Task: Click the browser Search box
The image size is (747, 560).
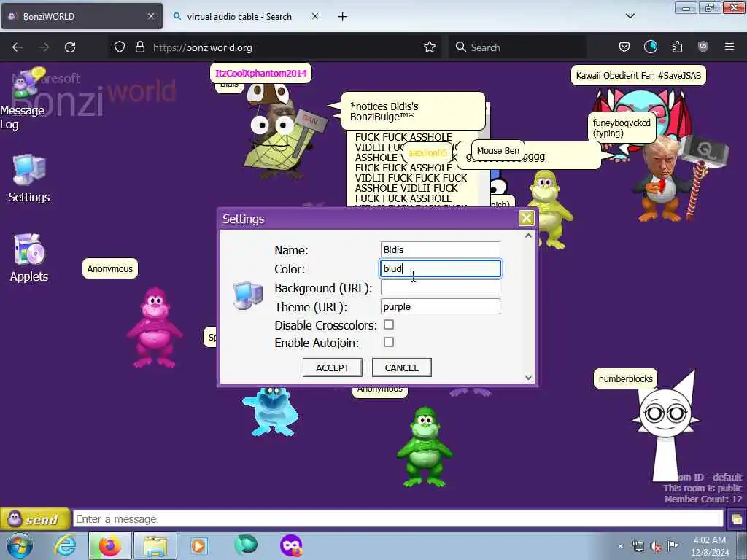Action: coord(517,47)
